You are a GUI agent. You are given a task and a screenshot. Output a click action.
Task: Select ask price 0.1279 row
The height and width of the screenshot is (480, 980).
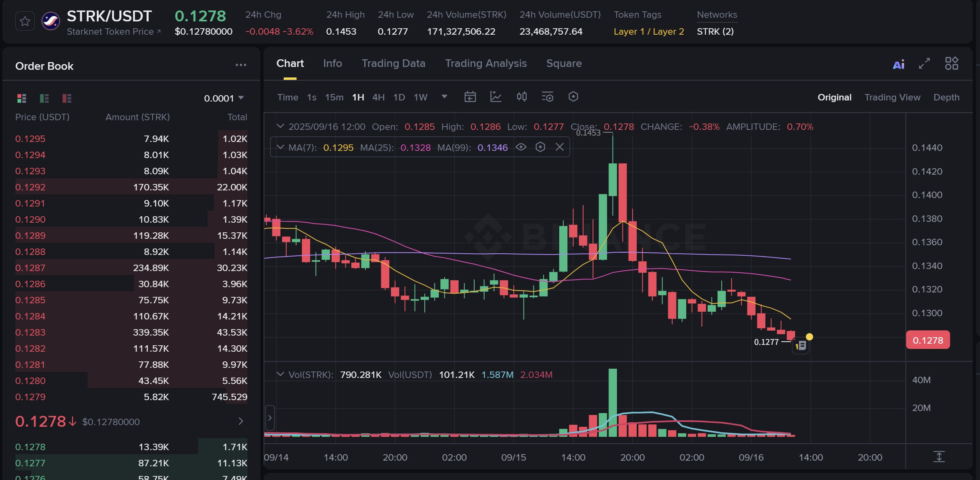click(131, 397)
